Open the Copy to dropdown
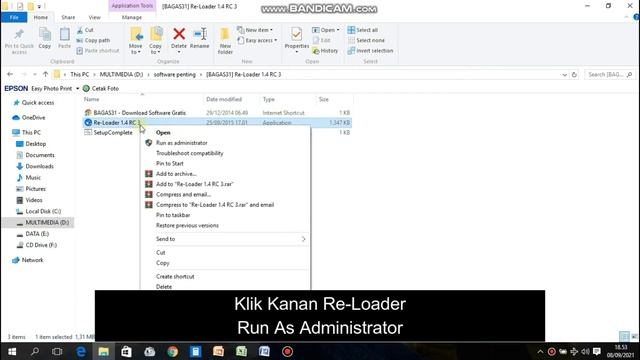Viewport: 640px width, 360px height. coord(156,41)
